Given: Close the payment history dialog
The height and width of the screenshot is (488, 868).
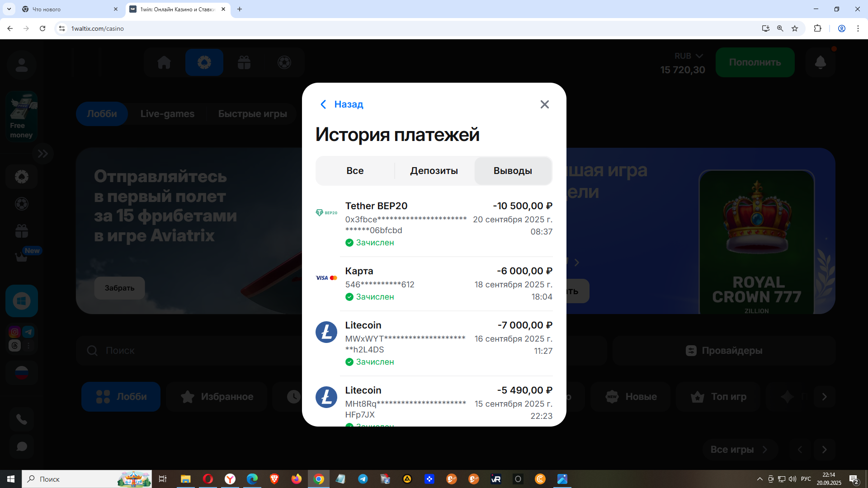Looking at the screenshot, I should click(x=544, y=104).
